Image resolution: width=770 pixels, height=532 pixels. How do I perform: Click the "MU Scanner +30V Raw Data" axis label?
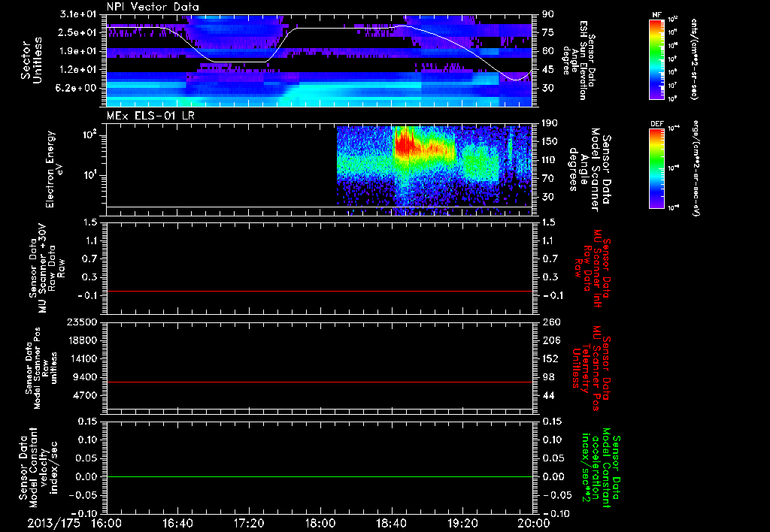(47, 268)
